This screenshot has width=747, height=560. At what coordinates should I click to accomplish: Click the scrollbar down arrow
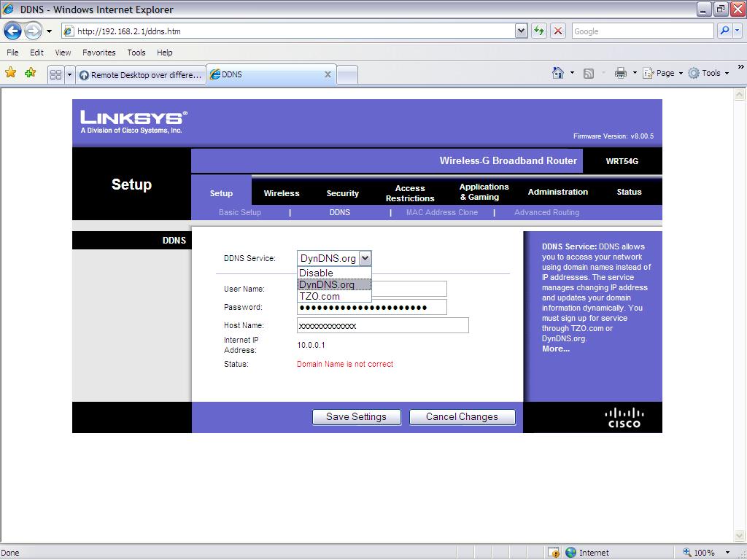click(740, 536)
